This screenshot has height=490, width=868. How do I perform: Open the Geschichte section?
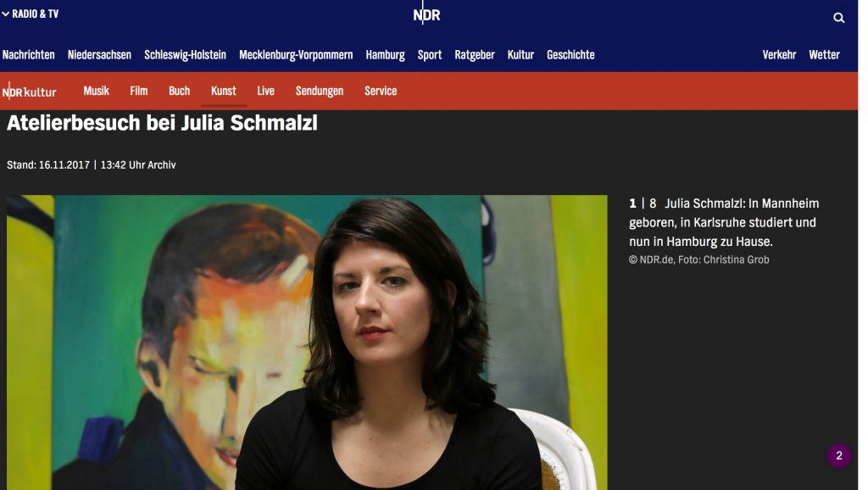(x=570, y=55)
